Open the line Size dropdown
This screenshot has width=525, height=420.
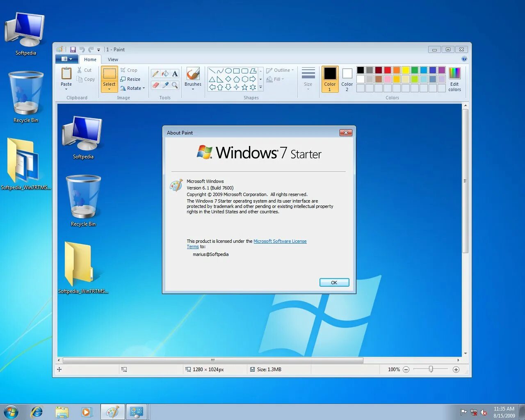(308, 79)
